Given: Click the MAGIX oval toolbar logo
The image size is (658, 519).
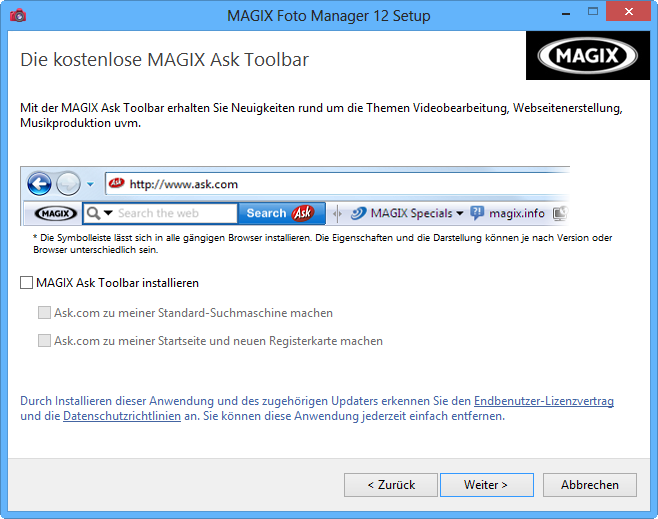Looking at the screenshot, I should (x=55, y=213).
